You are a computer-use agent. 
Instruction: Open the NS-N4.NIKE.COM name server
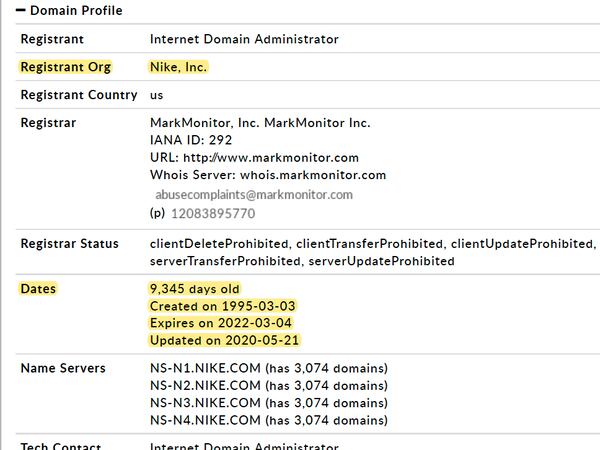coord(205,421)
